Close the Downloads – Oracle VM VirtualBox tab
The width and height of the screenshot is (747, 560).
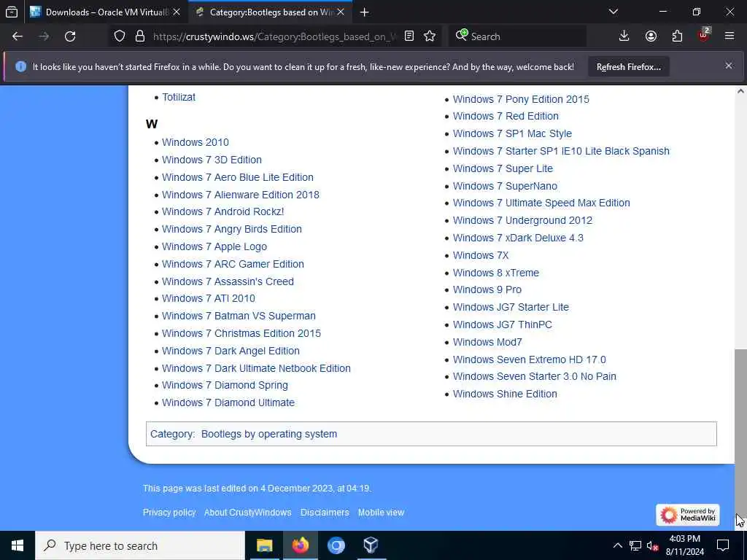(x=177, y=12)
